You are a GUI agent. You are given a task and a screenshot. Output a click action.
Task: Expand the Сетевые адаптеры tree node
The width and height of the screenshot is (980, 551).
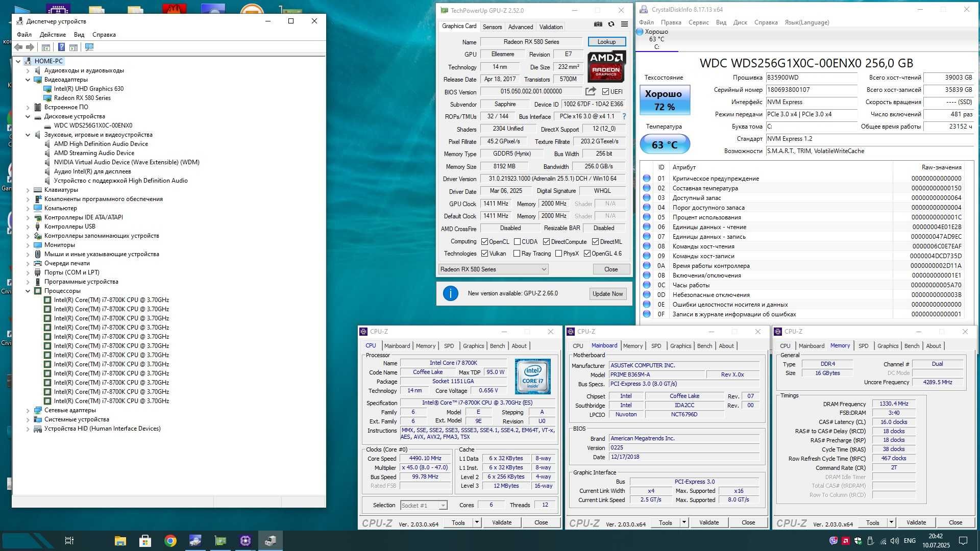tap(28, 410)
